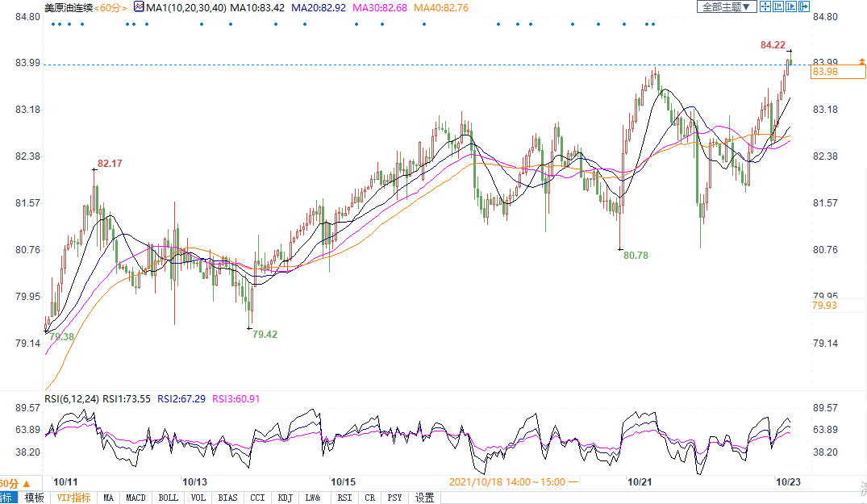Click the MA1 indicator chart icon

(x=138, y=7)
